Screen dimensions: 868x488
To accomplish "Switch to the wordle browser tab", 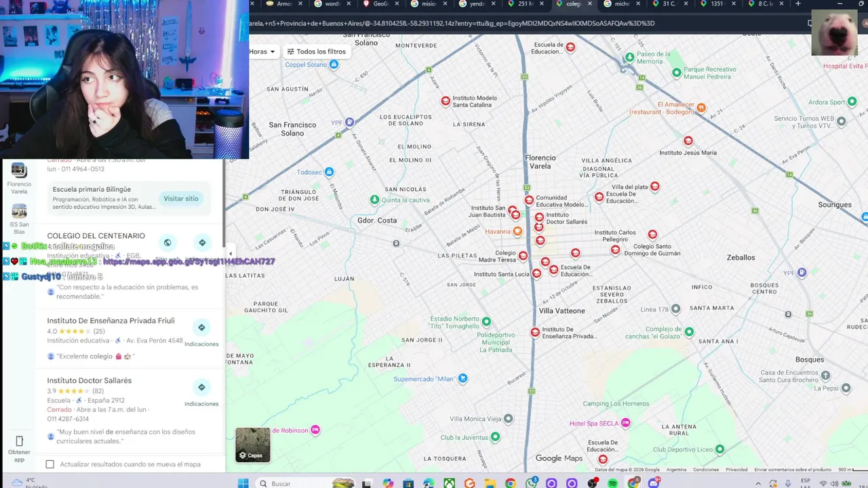I will point(332,4).
